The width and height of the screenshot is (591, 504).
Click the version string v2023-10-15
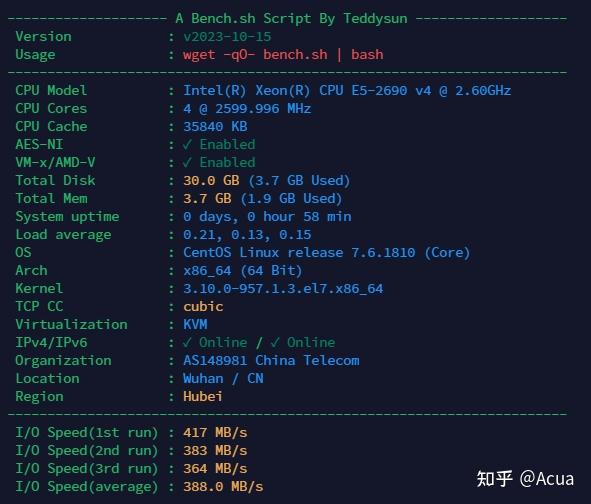pos(227,37)
